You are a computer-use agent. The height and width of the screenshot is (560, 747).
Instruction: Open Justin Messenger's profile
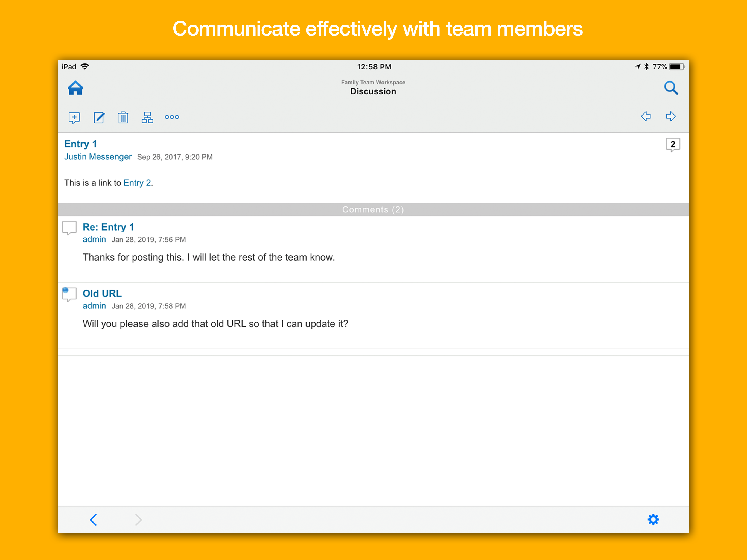[98, 157]
